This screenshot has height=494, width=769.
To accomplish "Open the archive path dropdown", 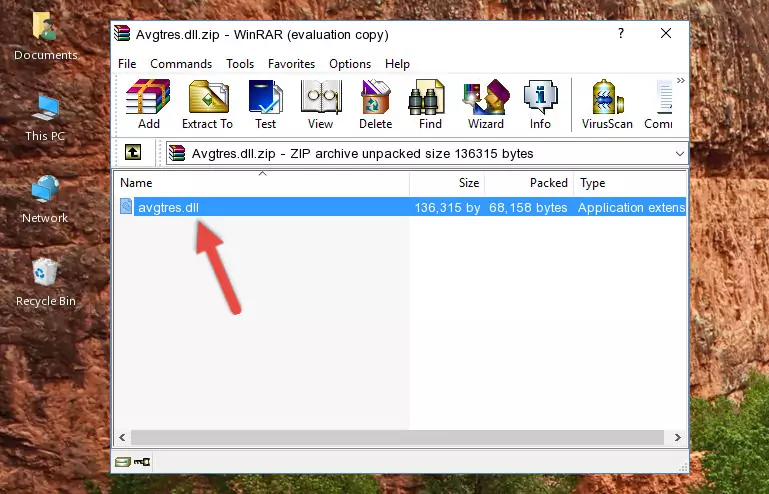I will 680,154.
